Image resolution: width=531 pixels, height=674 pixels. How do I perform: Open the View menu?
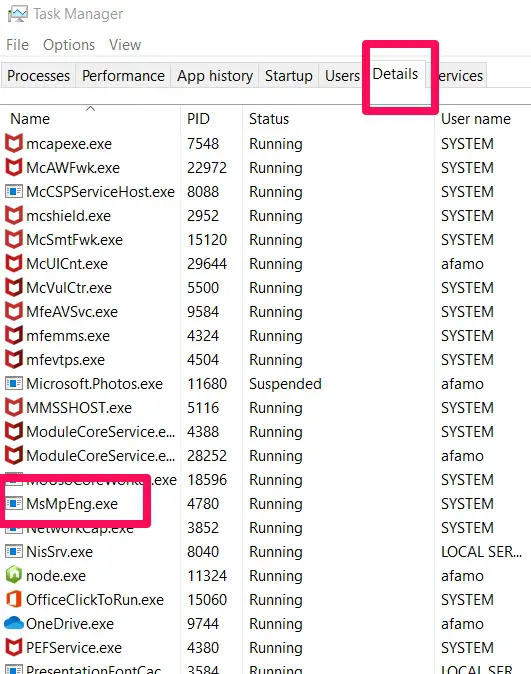[125, 45]
